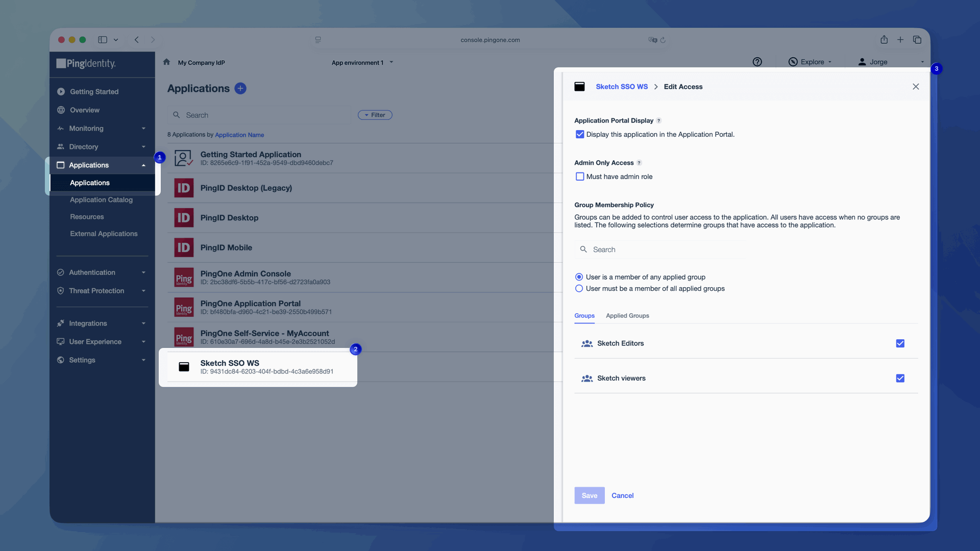
Task: Click the Sketch viewers group icon
Action: point(587,378)
